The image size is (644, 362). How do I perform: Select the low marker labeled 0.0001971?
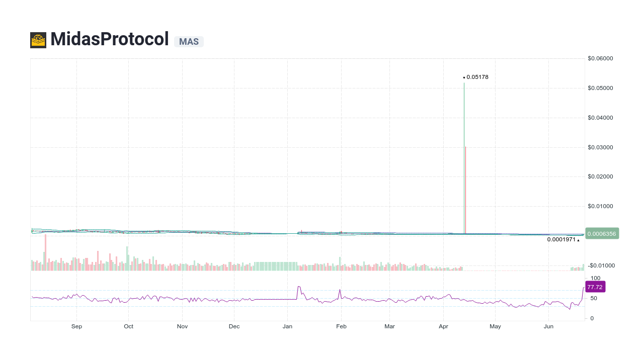(562, 240)
